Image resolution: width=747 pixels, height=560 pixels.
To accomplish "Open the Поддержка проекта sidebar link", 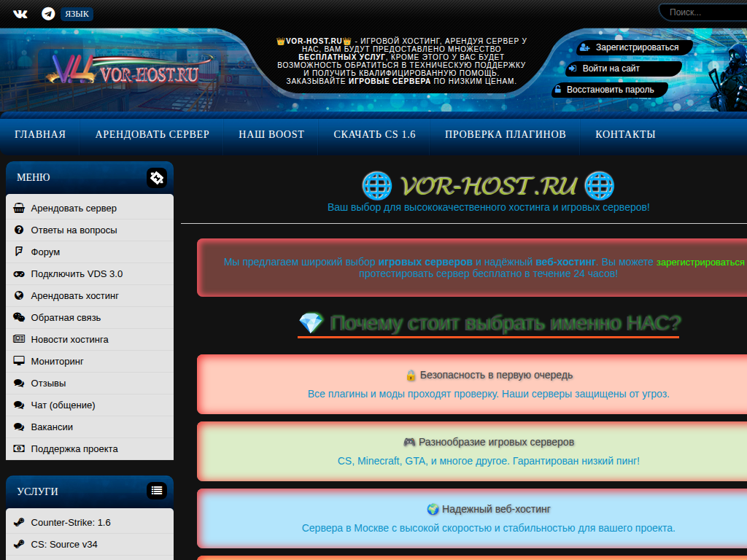I will pyautogui.click(x=74, y=449).
